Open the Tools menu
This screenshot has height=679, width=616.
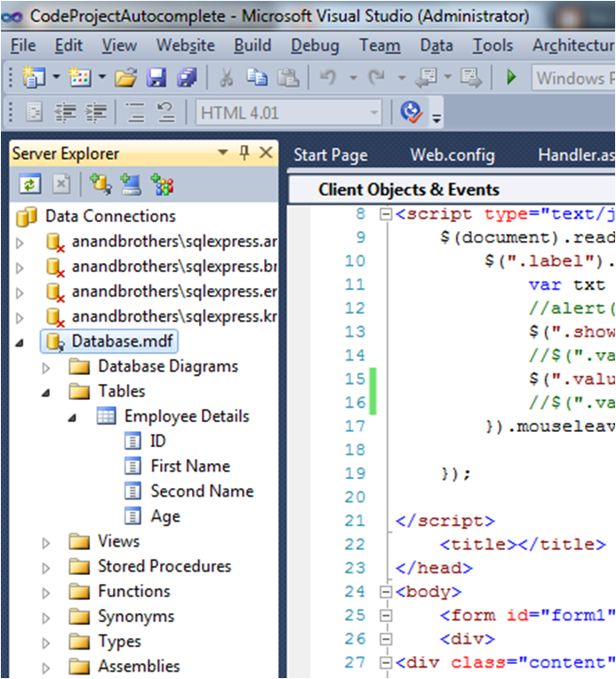[x=492, y=45]
